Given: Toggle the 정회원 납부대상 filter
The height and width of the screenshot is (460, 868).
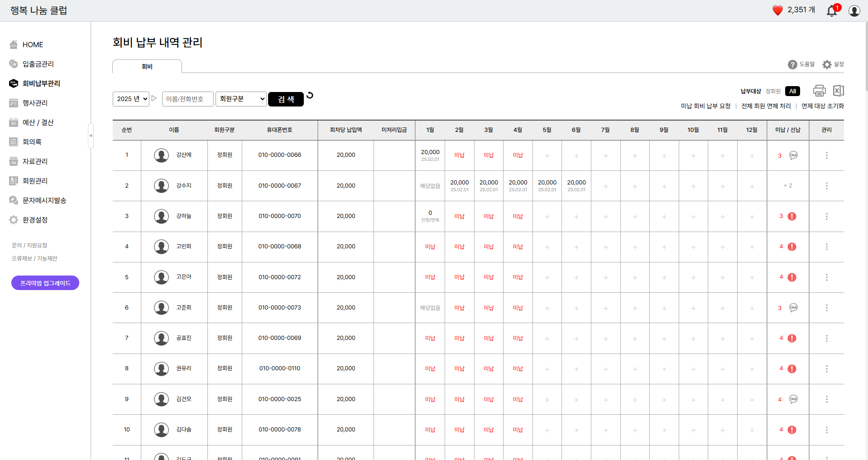Looking at the screenshot, I should click(773, 91).
